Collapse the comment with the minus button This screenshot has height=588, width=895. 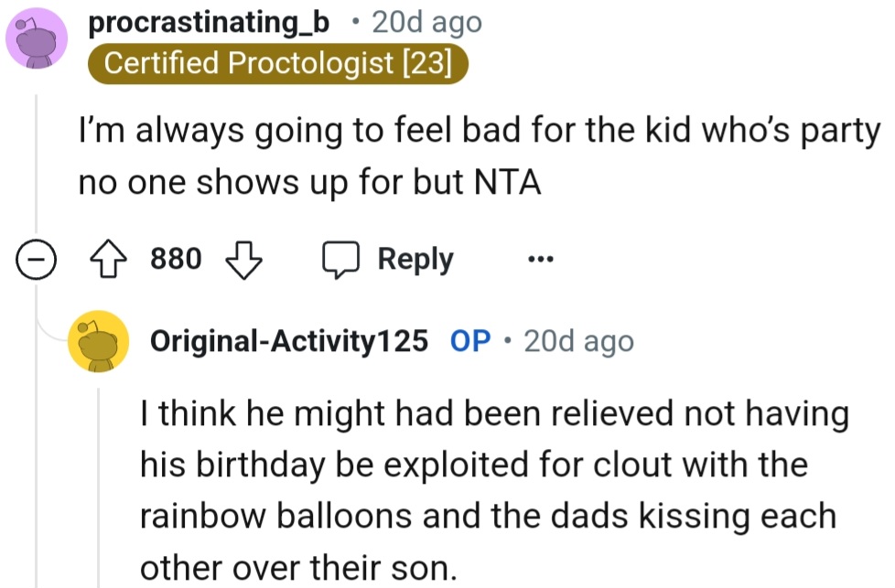click(x=36, y=262)
